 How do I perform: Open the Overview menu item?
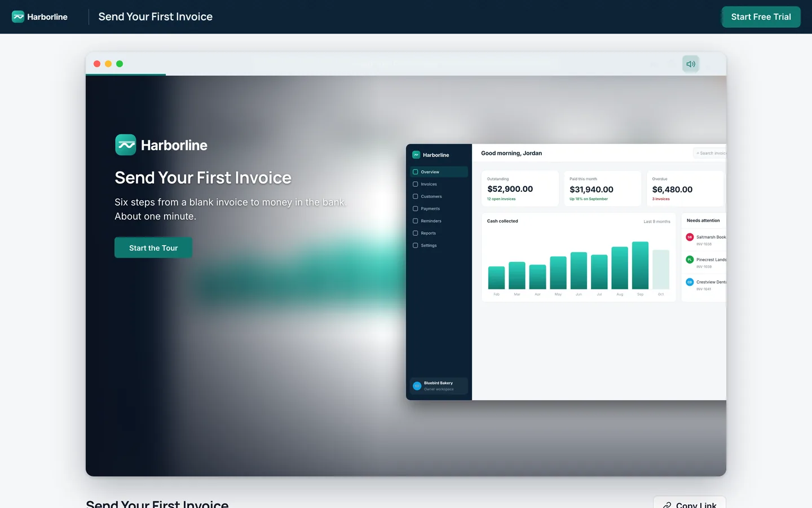point(439,172)
